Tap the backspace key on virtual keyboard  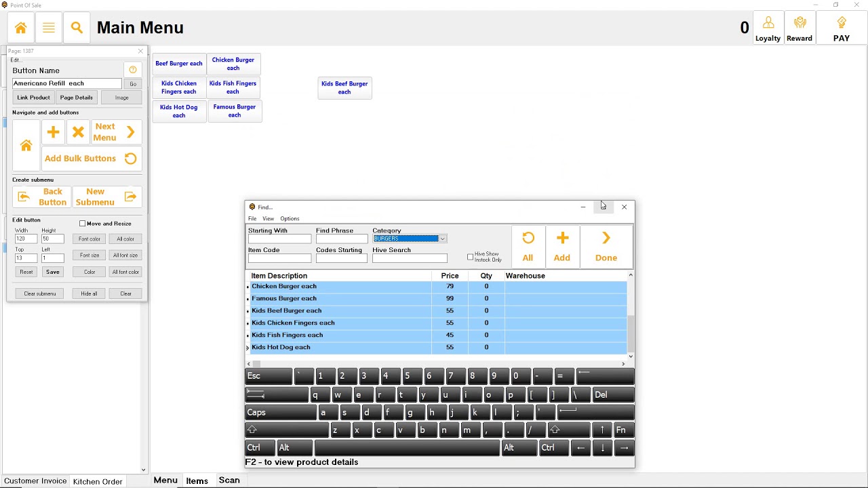(605, 377)
